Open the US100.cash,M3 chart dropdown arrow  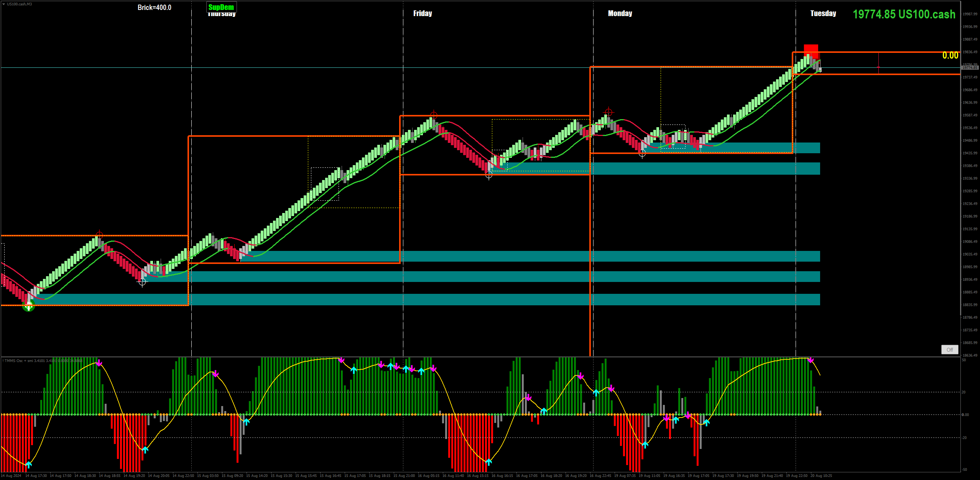coord(3,4)
